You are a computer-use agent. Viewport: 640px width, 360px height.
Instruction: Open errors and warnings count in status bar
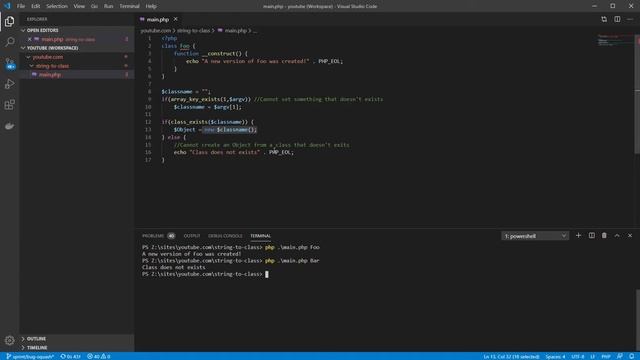[x=98, y=356]
